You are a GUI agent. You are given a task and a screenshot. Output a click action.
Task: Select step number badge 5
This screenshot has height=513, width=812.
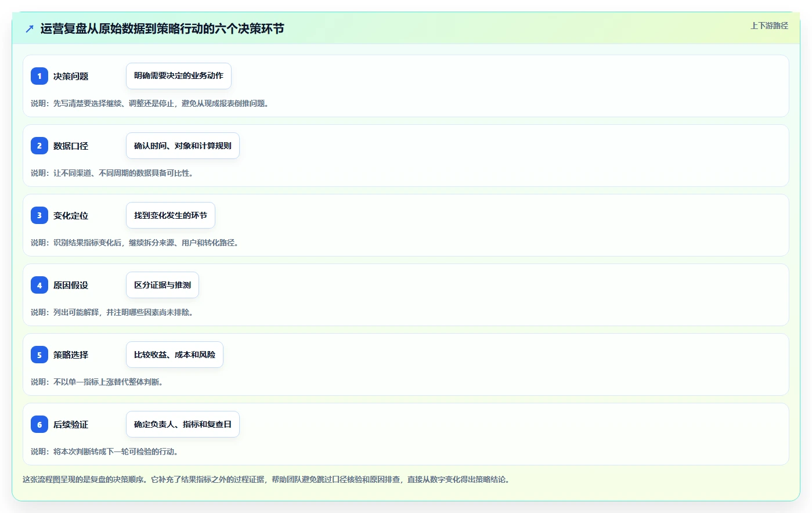(x=39, y=355)
